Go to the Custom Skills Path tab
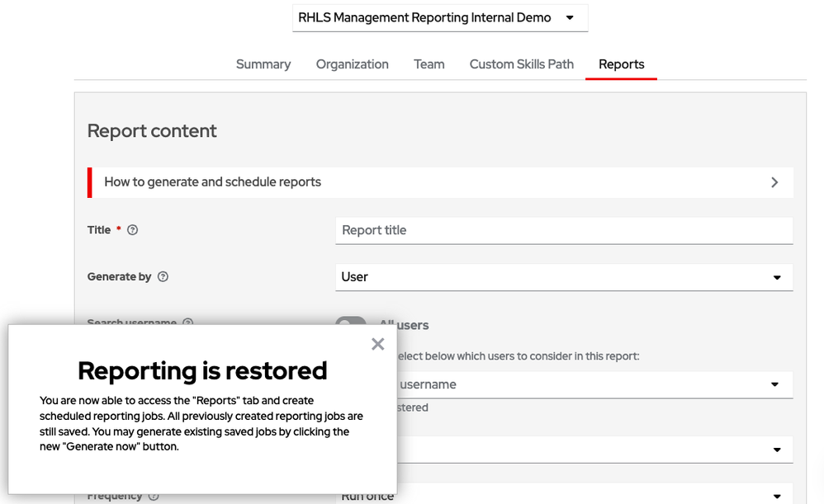Screen dimensions: 824x504 521,64
